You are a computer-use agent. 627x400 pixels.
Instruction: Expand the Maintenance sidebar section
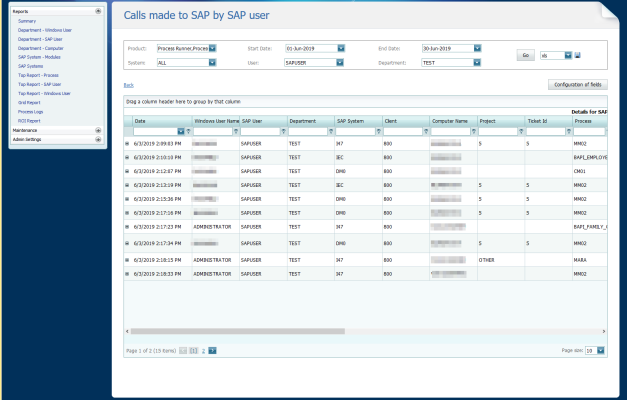tap(98, 130)
